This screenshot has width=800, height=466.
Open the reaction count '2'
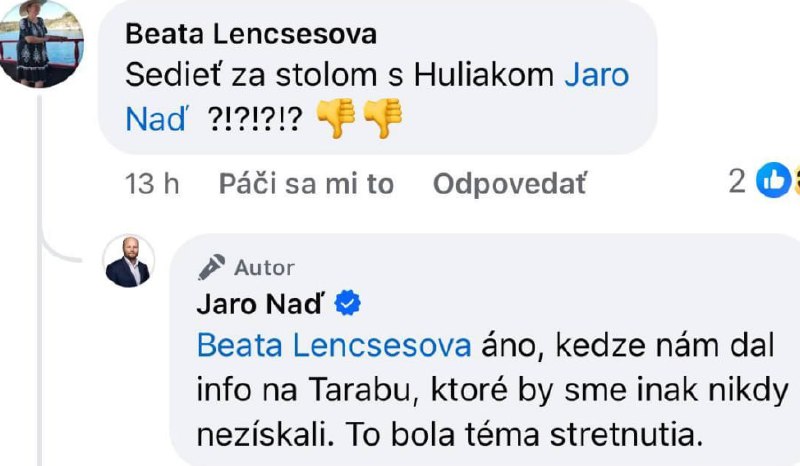click(737, 181)
